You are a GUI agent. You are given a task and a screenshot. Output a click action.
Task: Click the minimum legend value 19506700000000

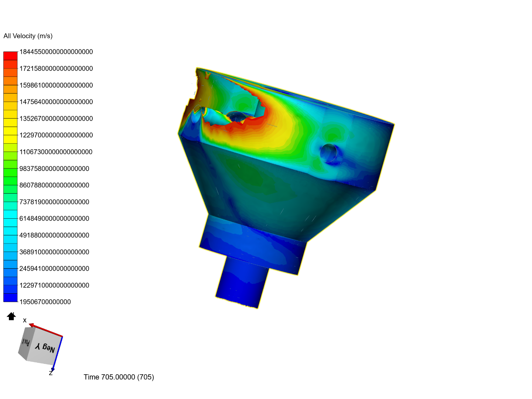(x=45, y=302)
